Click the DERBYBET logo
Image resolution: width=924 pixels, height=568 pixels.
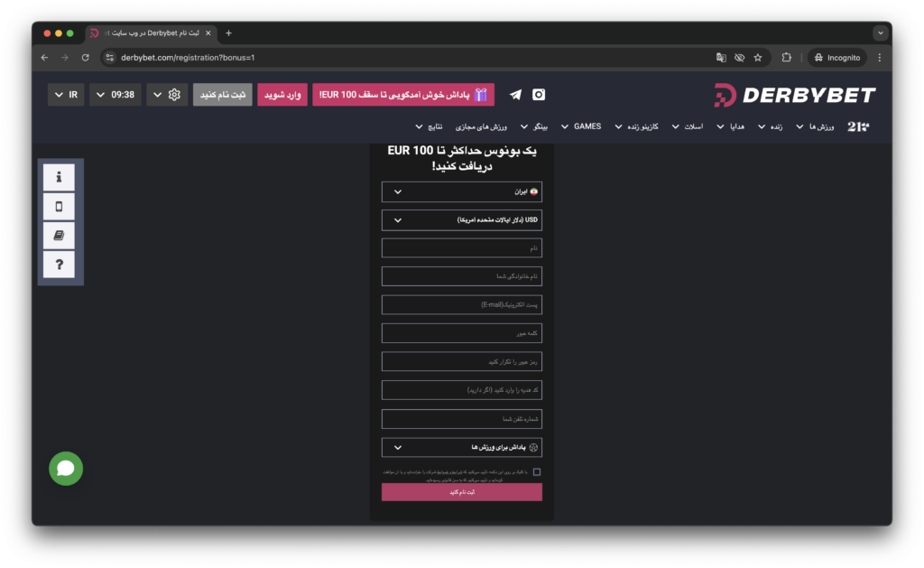(x=794, y=95)
